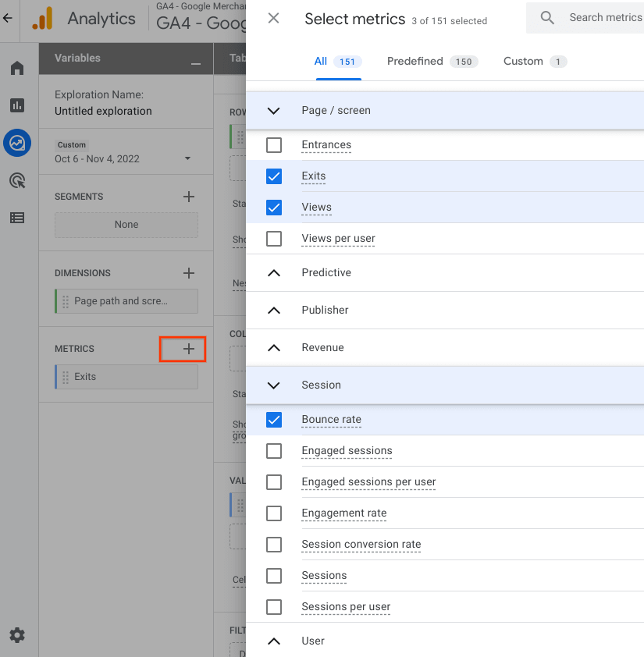Check the Entrances metric
The width and height of the screenshot is (644, 657).
(x=274, y=144)
